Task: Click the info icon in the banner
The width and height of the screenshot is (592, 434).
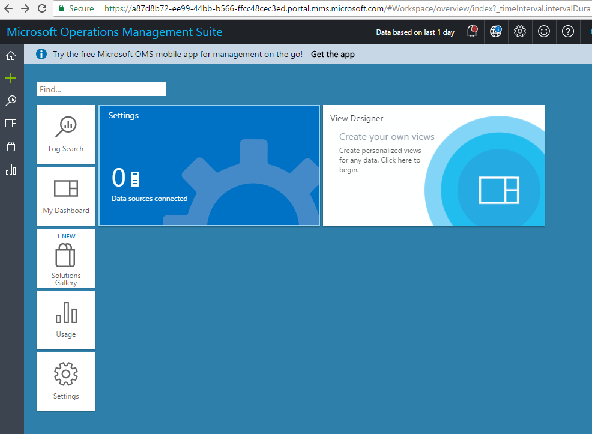Action: pos(42,54)
